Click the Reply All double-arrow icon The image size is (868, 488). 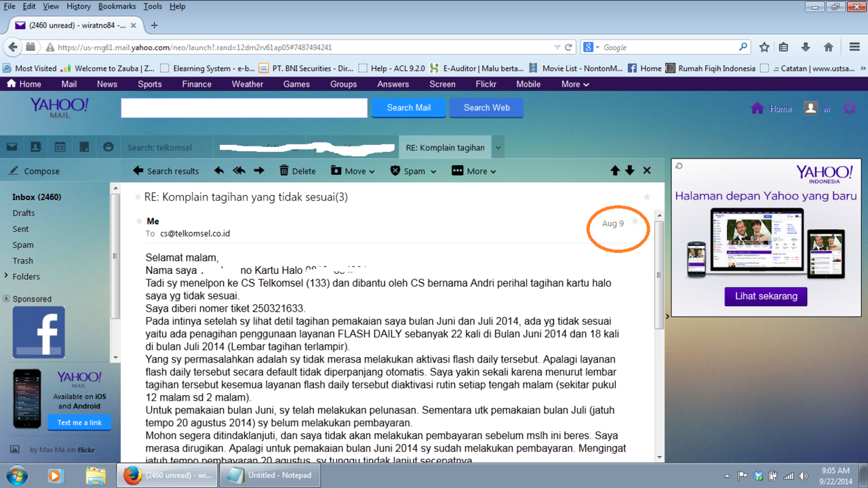[239, 171]
